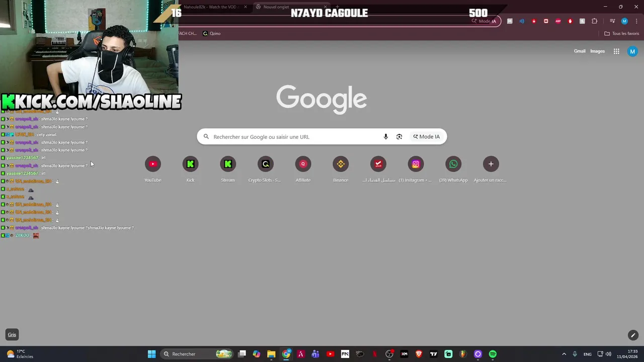Customize this page with pencil icon
Viewport: 644px width, 362px height.
pyautogui.click(x=633, y=335)
